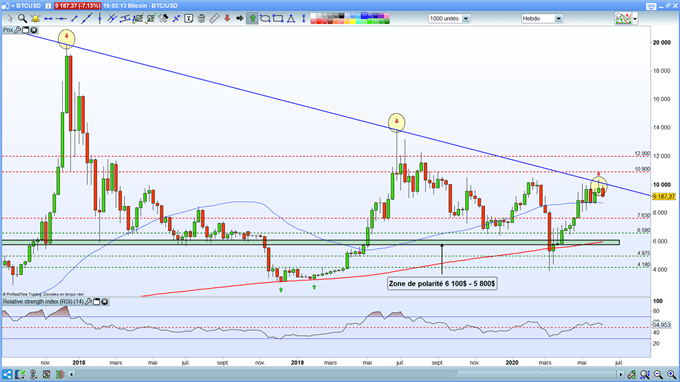Zoom out with the minus magnifier
The image size is (680, 382).
658,374
